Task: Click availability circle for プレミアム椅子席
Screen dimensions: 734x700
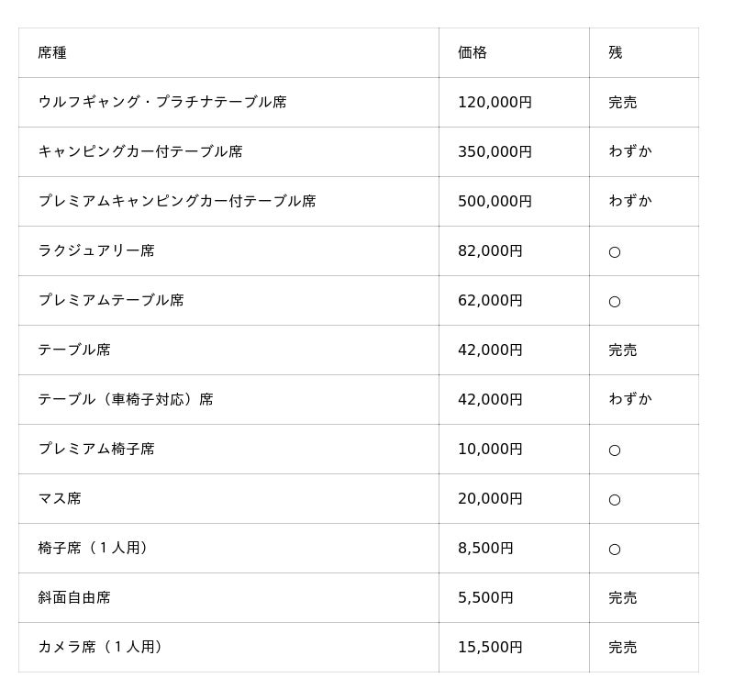Action: coord(615,450)
